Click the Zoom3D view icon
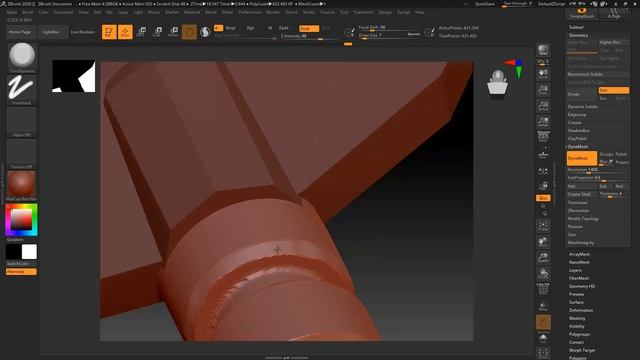The width and height of the screenshot is (640, 360). (x=543, y=258)
